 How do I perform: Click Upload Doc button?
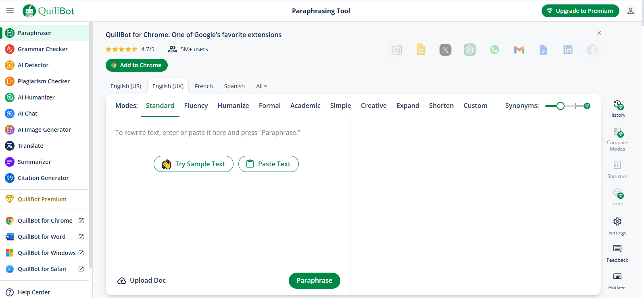(x=142, y=280)
